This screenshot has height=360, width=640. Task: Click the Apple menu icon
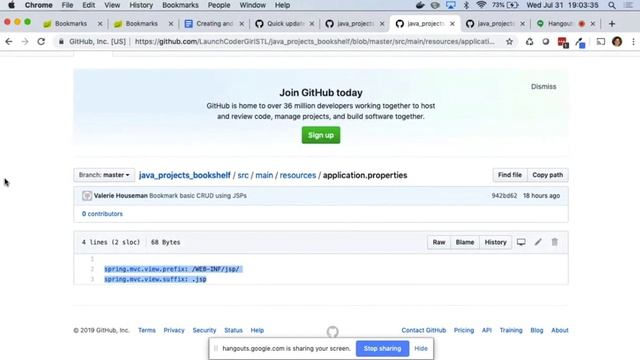click(11, 5)
